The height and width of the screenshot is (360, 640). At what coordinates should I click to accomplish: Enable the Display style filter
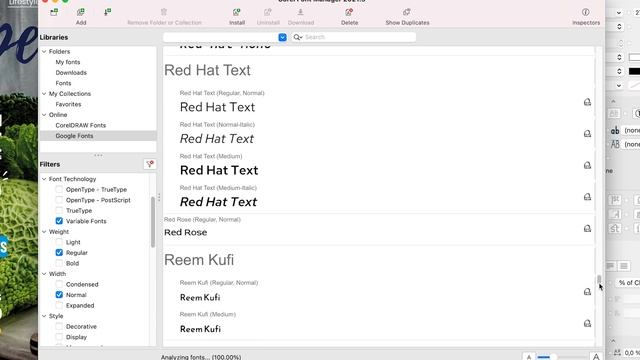[x=59, y=337]
